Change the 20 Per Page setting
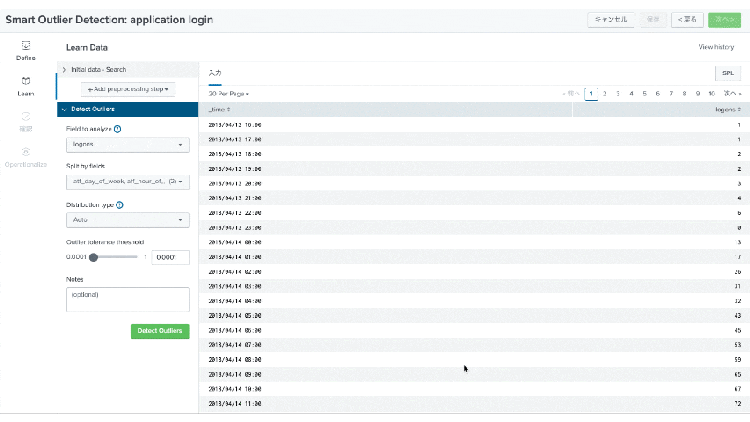The image size is (750, 422). (229, 94)
